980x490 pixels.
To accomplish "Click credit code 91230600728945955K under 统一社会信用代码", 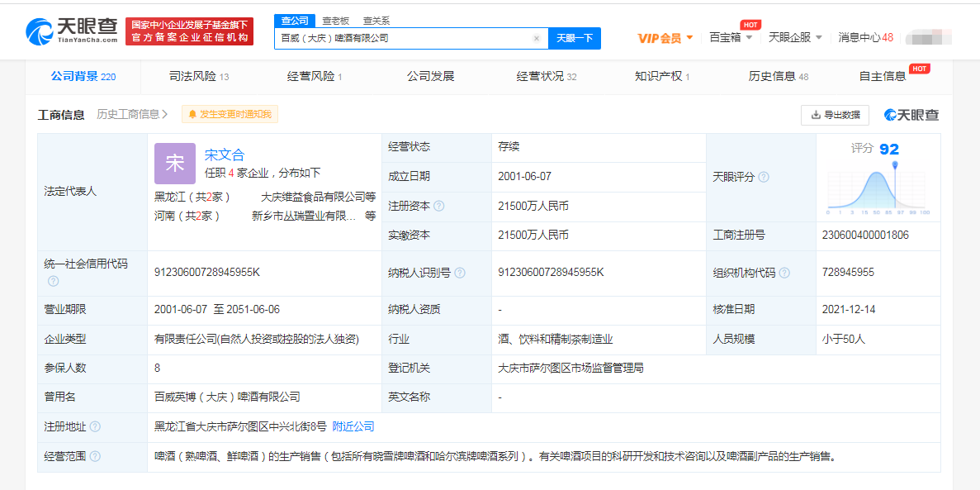I will point(207,272).
